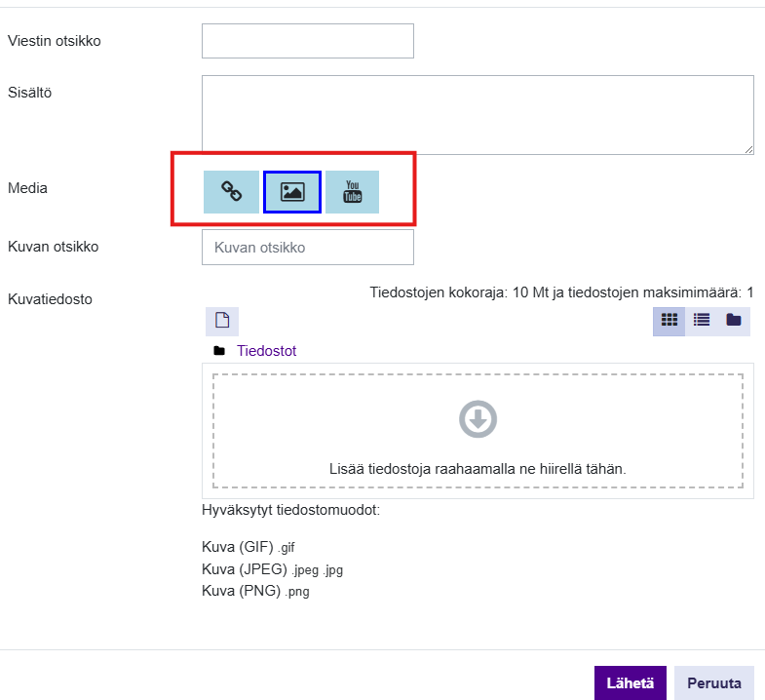Click inside the Sisältö text area

[x=477, y=114]
